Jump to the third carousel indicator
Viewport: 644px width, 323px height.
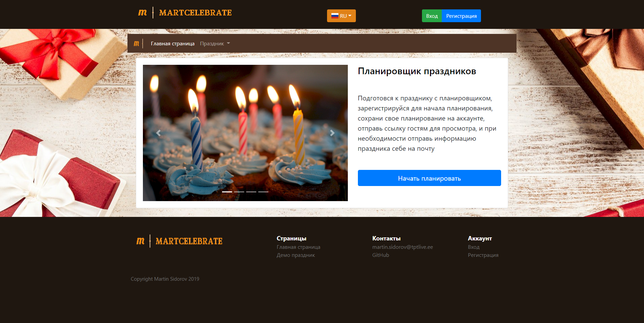point(251,192)
